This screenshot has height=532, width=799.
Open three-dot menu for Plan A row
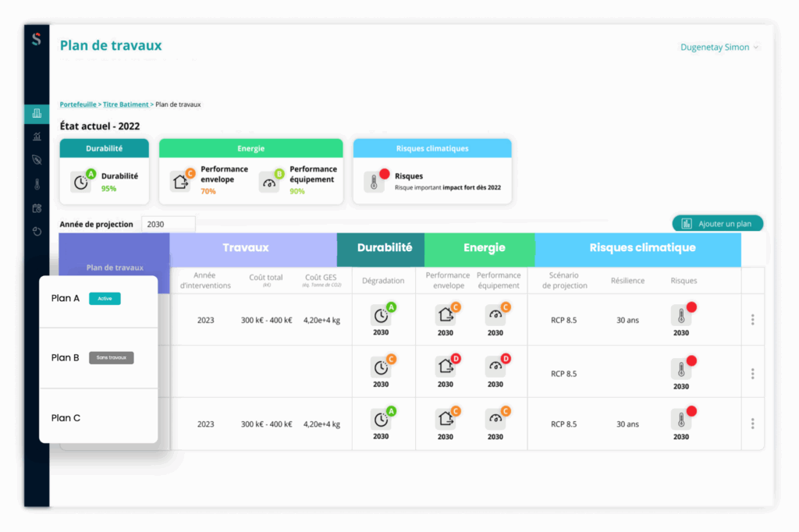752,320
